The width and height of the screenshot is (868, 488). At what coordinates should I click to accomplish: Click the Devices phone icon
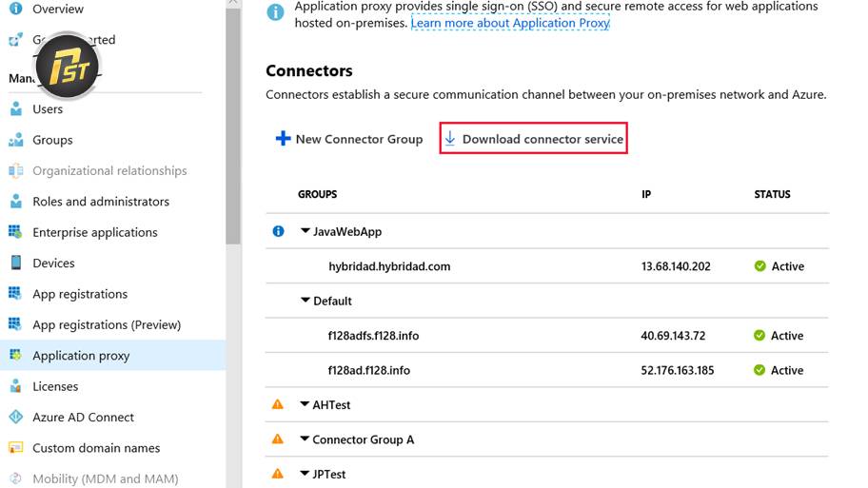pos(16,263)
